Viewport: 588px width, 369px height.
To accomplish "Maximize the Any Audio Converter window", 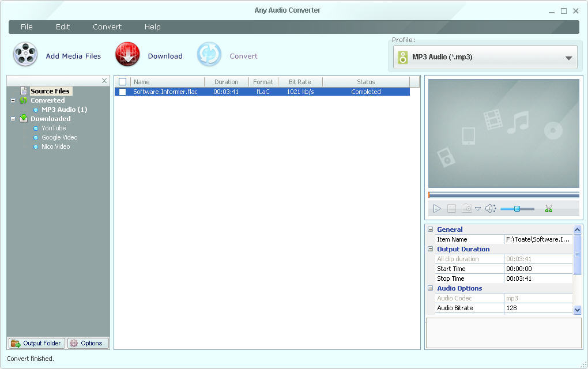I will click(564, 11).
